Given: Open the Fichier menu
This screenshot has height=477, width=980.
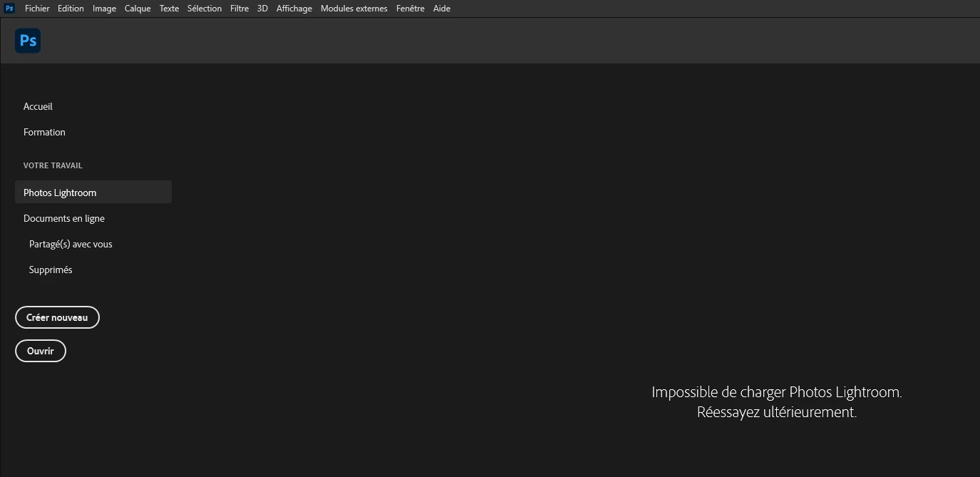Looking at the screenshot, I should (x=37, y=9).
